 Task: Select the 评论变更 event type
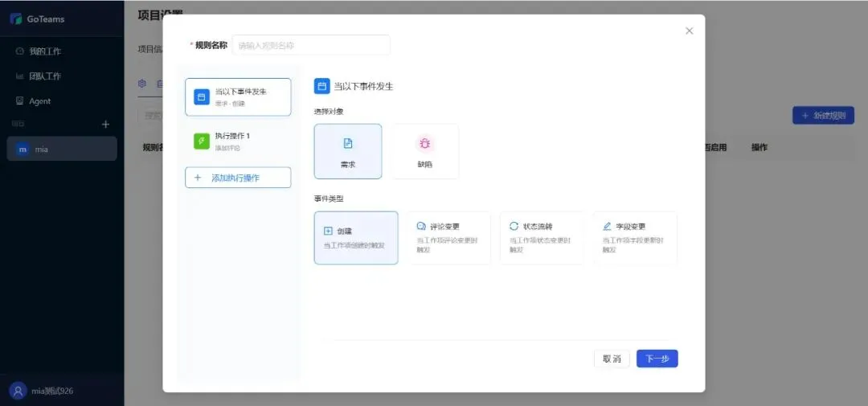coord(449,238)
